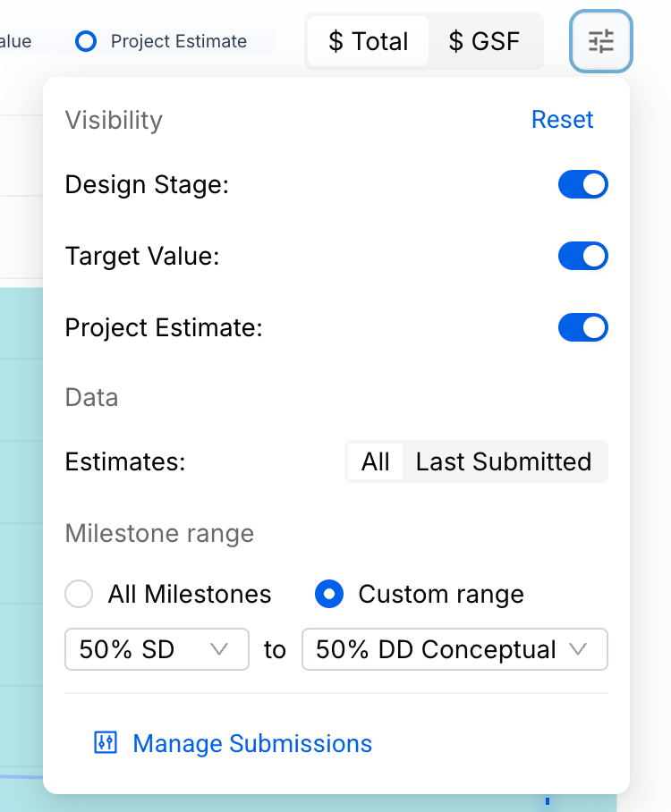Choose All estimates option

(376, 461)
